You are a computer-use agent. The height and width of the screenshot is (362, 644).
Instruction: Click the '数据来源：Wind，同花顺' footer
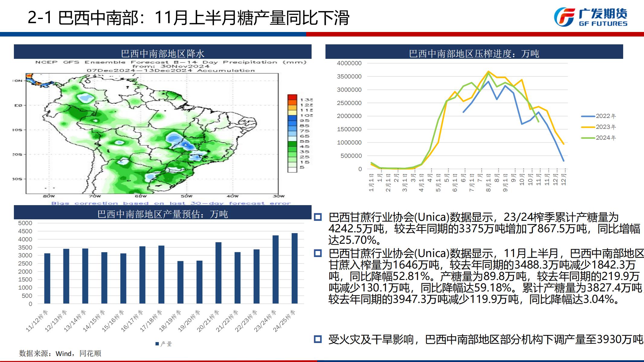(60, 353)
